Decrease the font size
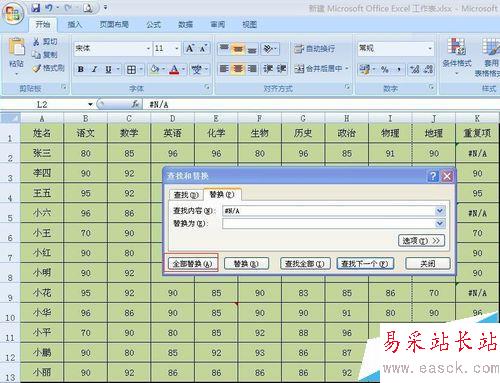The height and width of the screenshot is (383, 500). pos(203,49)
